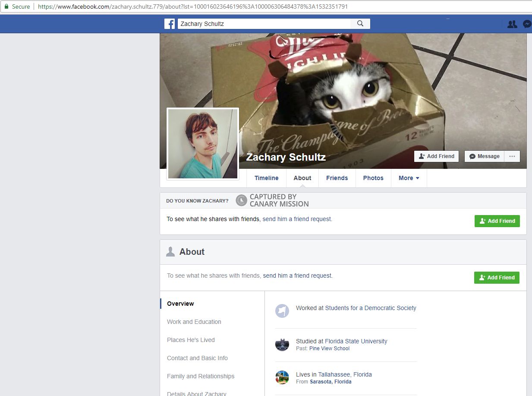Click friend request link in About section

click(x=297, y=276)
